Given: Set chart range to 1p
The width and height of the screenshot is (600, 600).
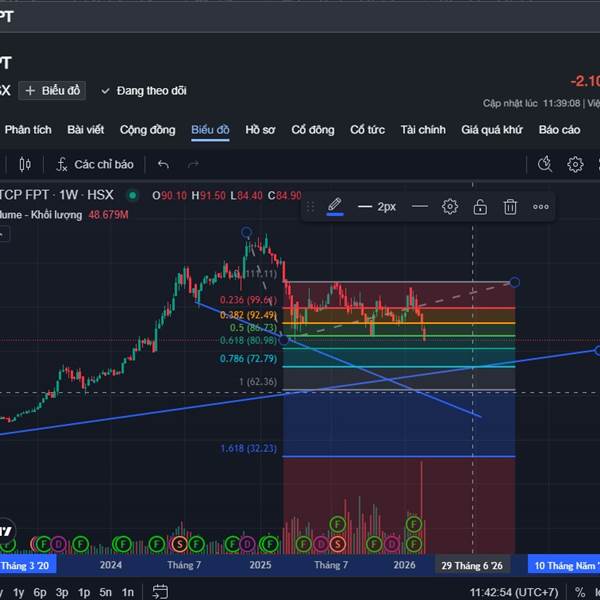Looking at the screenshot, I should pyautogui.click(x=84, y=592).
